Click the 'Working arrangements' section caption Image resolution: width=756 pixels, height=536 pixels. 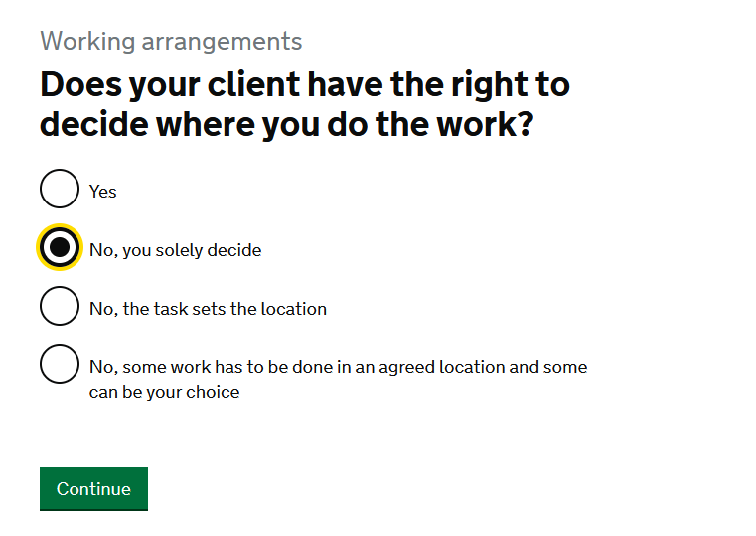tap(171, 41)
